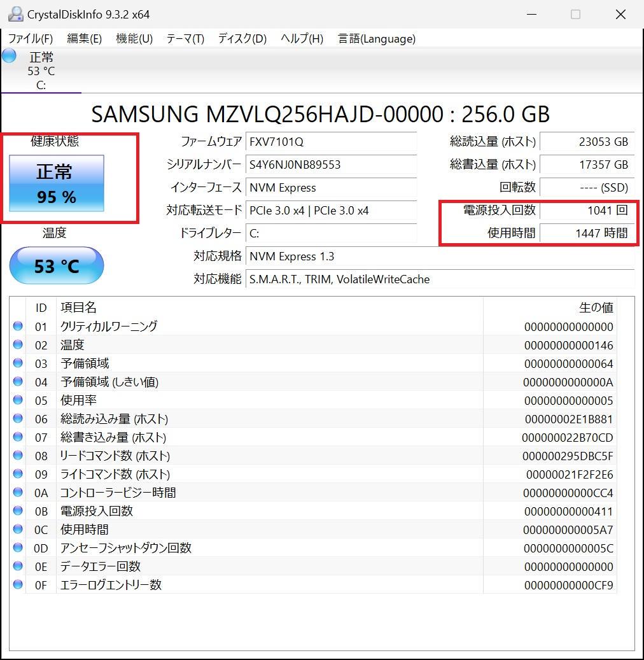Click the standard field NVM Express 1.3
Viewport: 644px width, 660px height.
(x=440, y=256)
